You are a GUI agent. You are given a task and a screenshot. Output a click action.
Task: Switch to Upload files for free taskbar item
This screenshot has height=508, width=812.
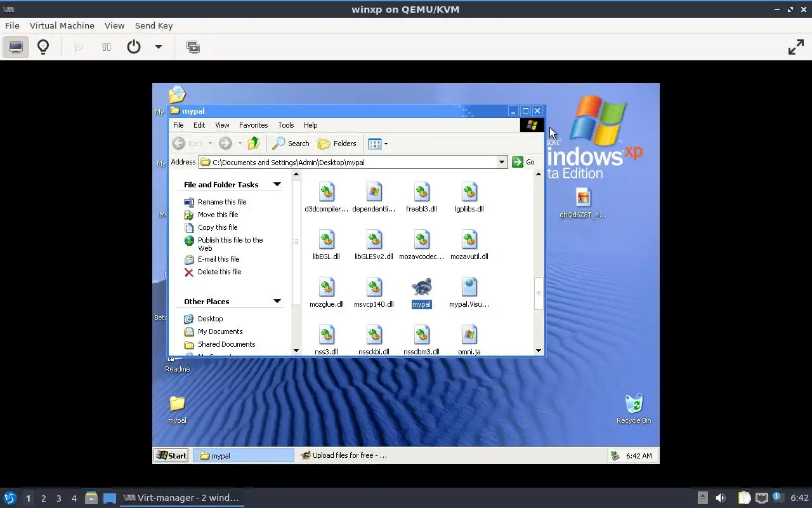[344, 455]
